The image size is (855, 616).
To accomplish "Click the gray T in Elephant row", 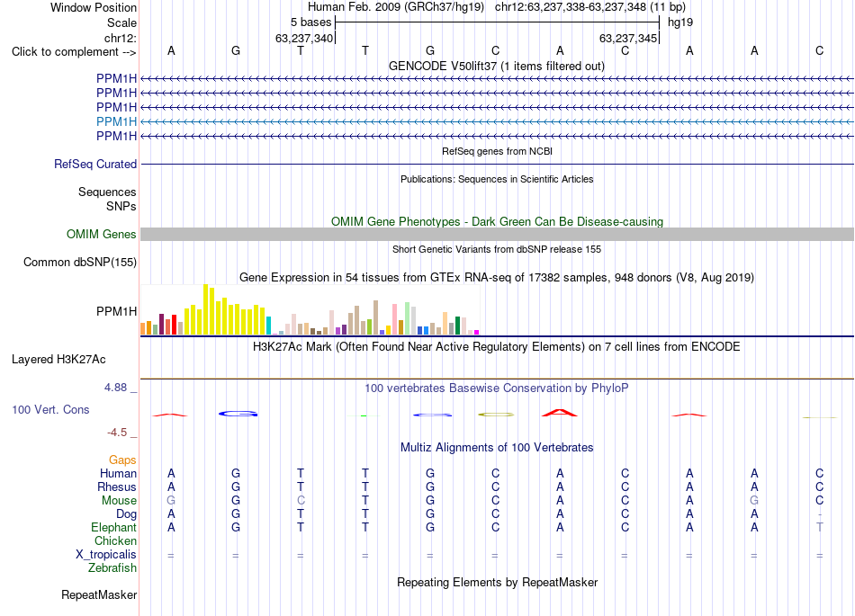I will point(819,527).
